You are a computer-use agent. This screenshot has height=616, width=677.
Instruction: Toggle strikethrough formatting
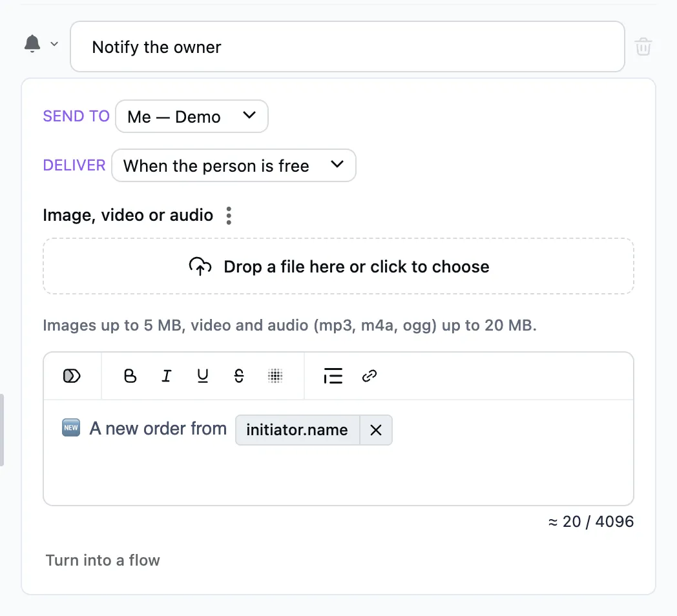click(x=239, y=376)
